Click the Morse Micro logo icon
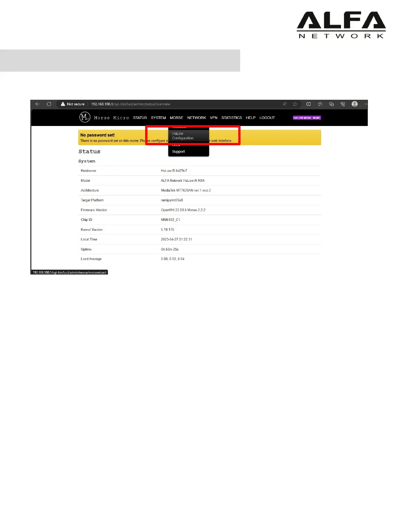Viewport: 399px width, 532px height. (85, 117)
